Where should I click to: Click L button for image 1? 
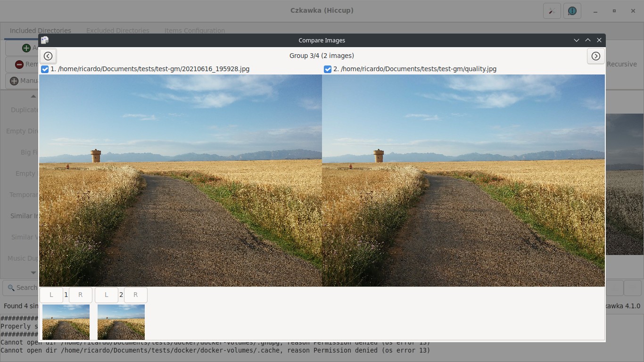coord(51,295)
